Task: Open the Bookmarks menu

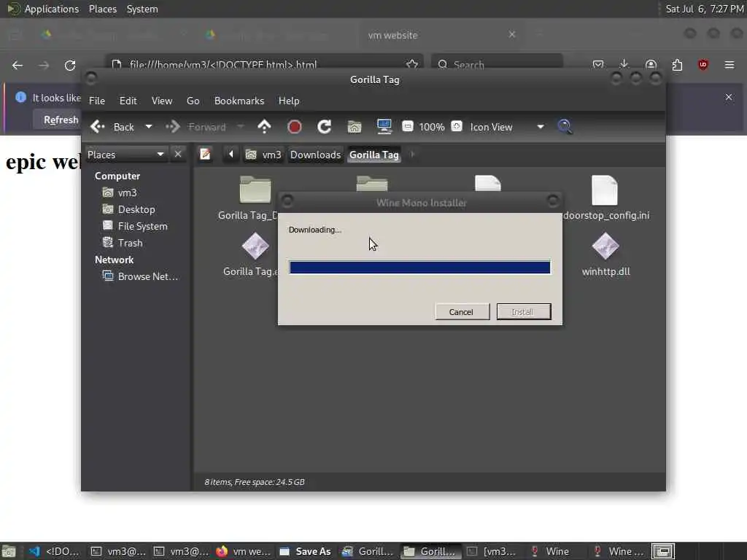Action: pos(239,101)
